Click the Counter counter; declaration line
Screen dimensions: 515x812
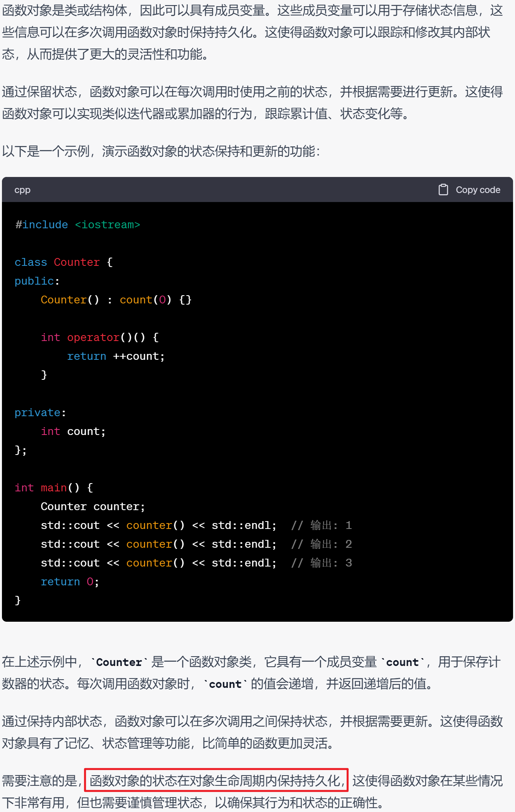[x=93, y=507]
